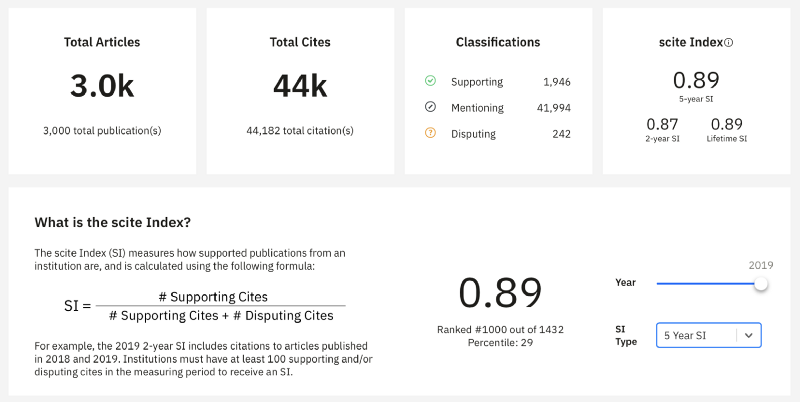This screenshot has width=800, height=402.
Task: Click the 'What is the scite Index?' heading
Action: 113,222
